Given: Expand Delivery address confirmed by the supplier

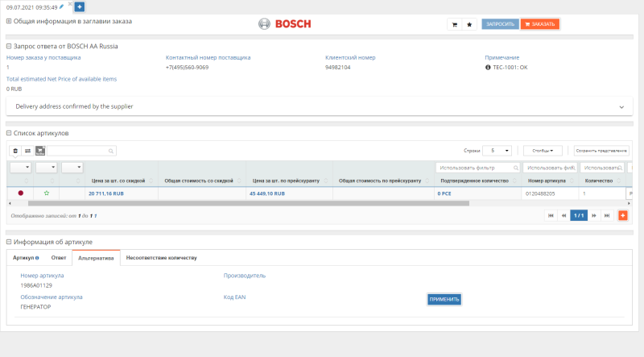Looking at the screenshot, I should click(x=621, y=106).
